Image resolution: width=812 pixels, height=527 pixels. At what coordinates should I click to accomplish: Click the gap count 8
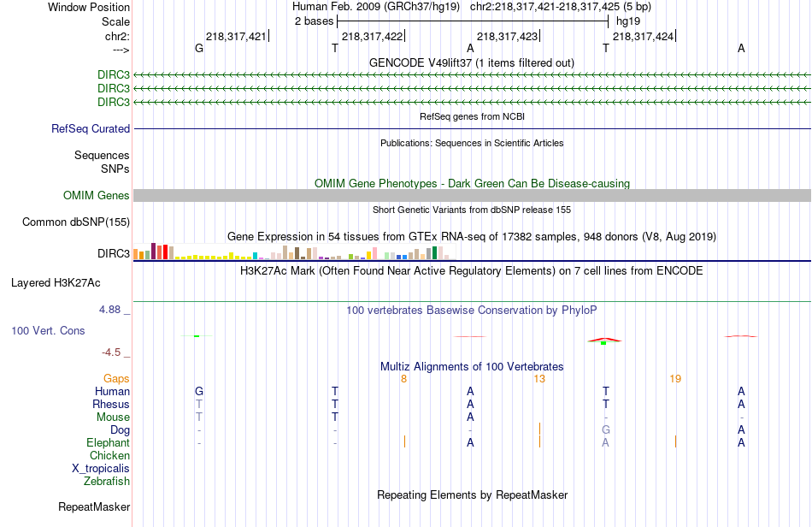tap(404, 379)
